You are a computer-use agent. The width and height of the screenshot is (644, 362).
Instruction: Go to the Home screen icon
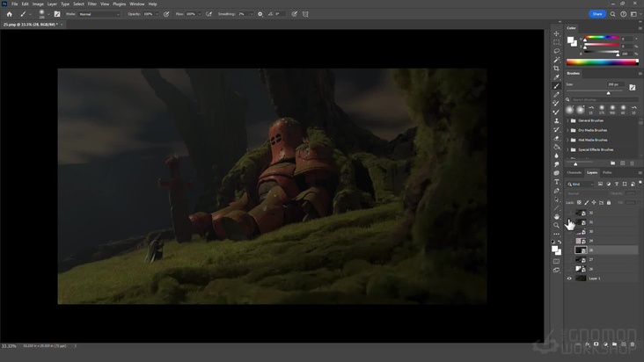point(9,14)
